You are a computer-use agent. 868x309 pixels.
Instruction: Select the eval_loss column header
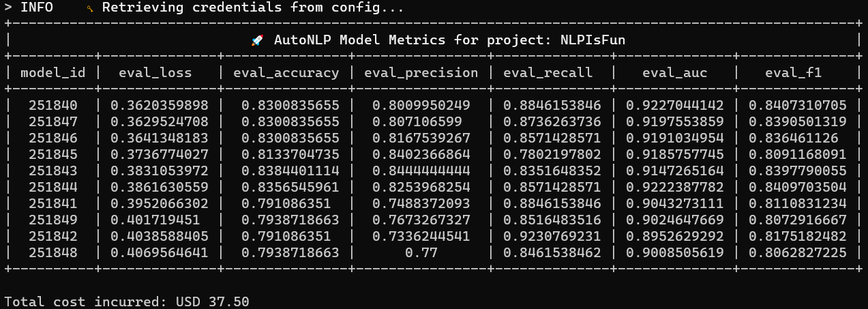tap(155, 72)
